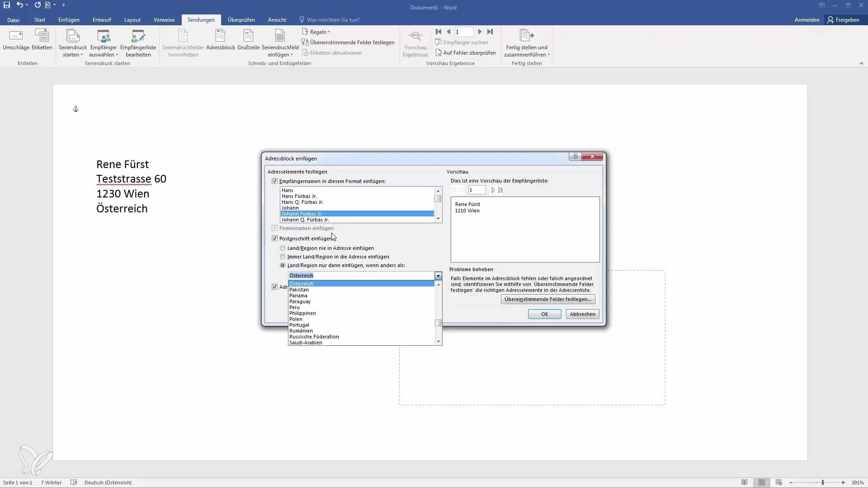Open Empfängerliste bearbeiten
The image size is (868, 488).
point(138,43)
